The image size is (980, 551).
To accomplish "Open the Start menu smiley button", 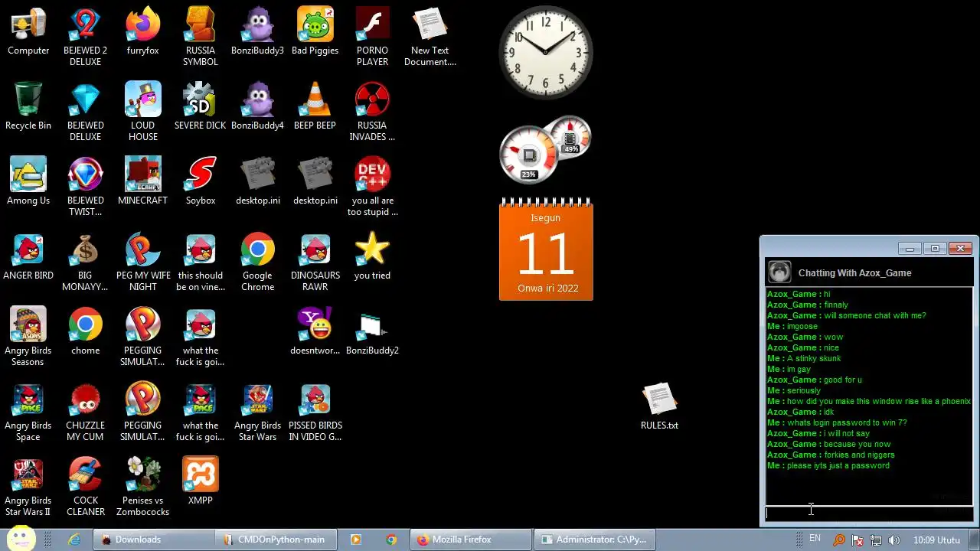I will (x=21, y=539).
